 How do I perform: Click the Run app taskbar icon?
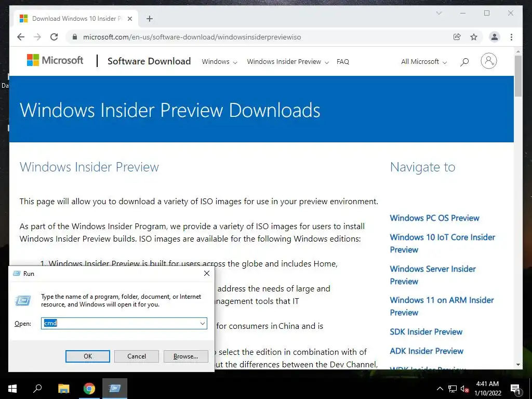(115, 389)
